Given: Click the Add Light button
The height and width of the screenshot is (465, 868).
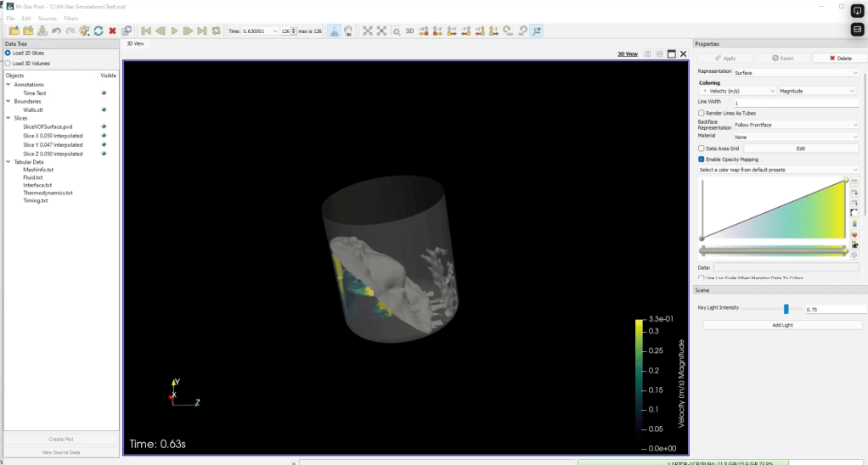Looking at the screenshot, I should coord(782,325).
